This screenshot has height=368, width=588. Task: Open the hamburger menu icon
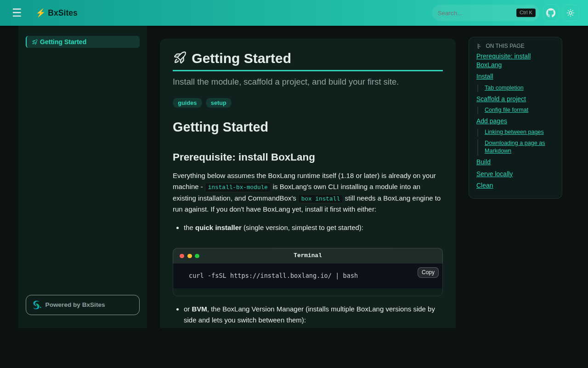(17, 13)
